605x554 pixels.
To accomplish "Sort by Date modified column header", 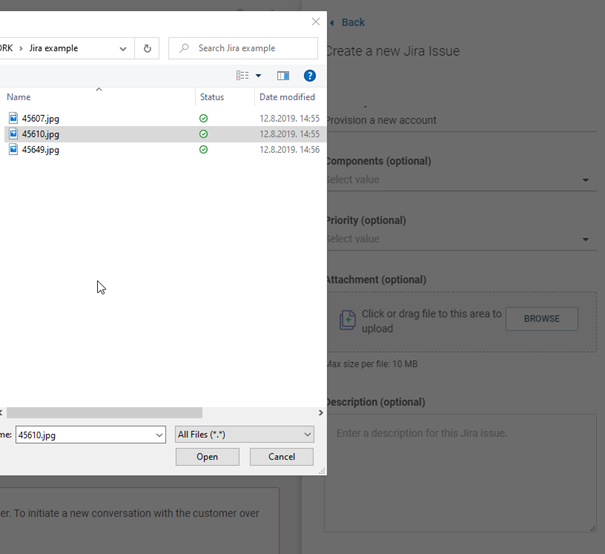I will pyautogui.click(x=287, y=97).
